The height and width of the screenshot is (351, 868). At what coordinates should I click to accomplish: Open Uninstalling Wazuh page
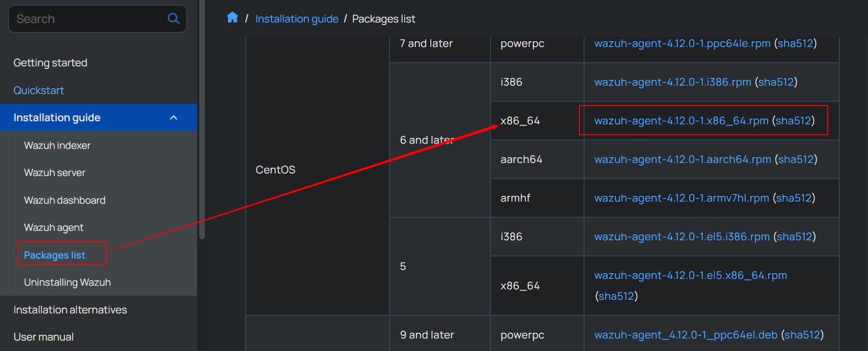tap(67, 282)
